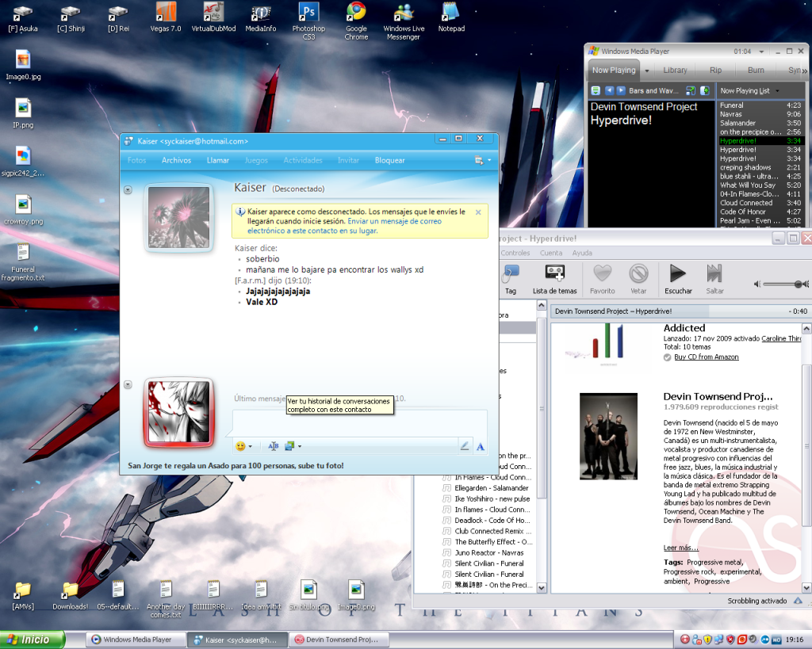
Task: Expand the emoticon dropdown arrow
Action: click(x=250, y=446)
